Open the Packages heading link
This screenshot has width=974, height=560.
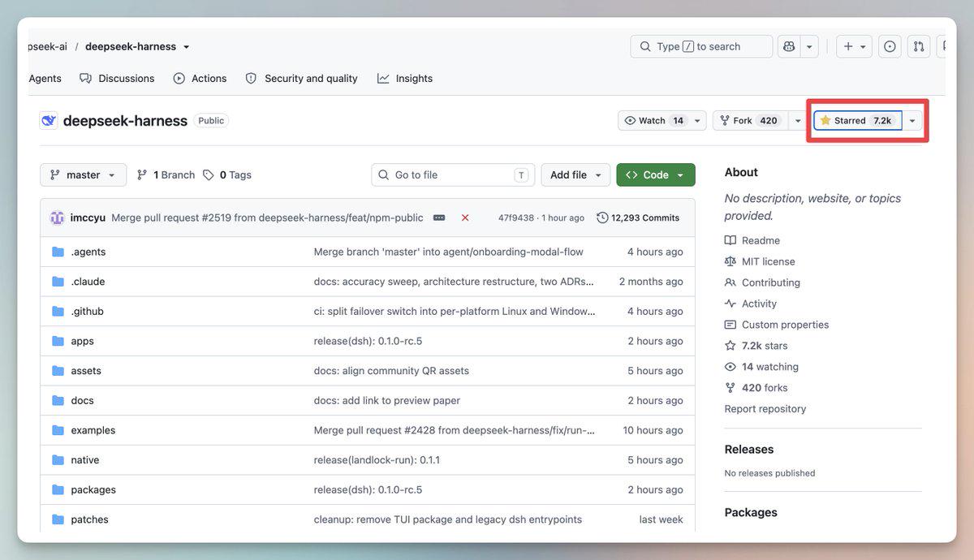coord(751,513)
